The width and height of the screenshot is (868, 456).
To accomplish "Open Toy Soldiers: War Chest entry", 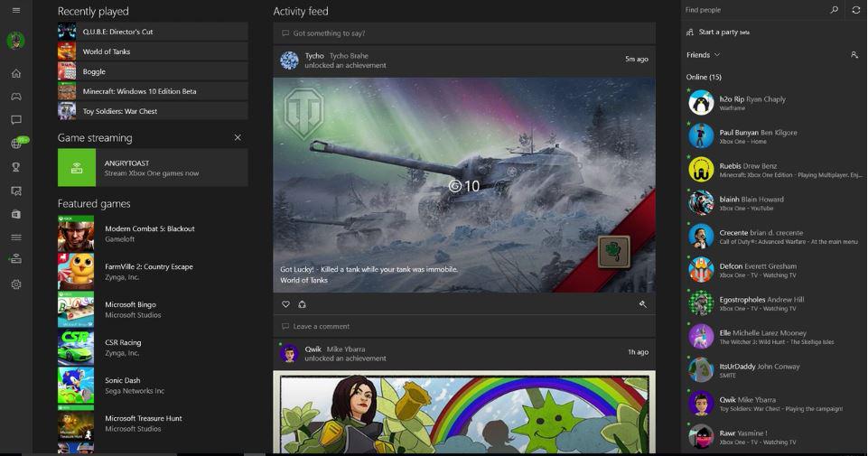I will (153, 111).
